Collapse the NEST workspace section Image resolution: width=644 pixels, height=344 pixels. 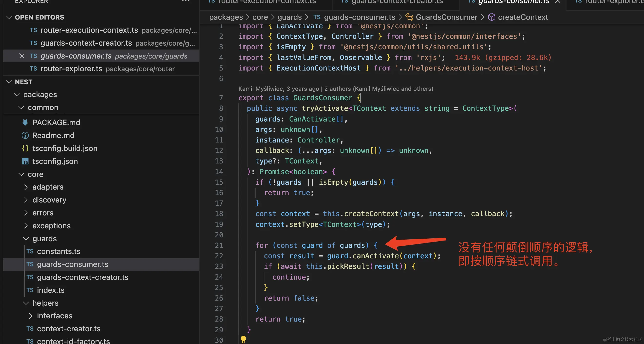(9, 82)
